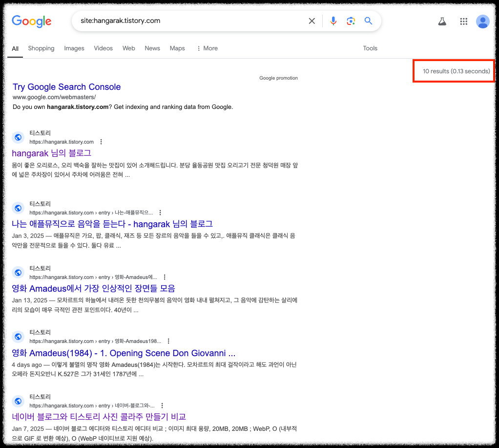Click the magnifier search button
The height and width of the screenshot is (448, 499).
pos(368,21)
